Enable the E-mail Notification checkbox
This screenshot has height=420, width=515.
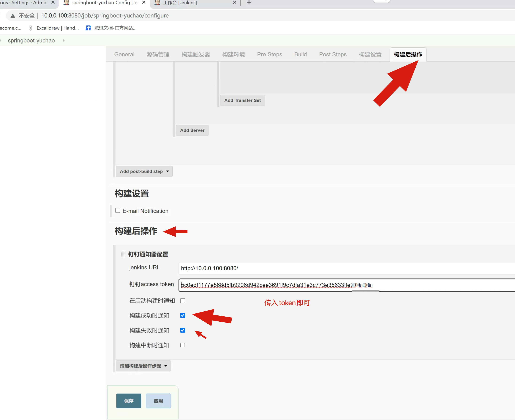(118, 211)
